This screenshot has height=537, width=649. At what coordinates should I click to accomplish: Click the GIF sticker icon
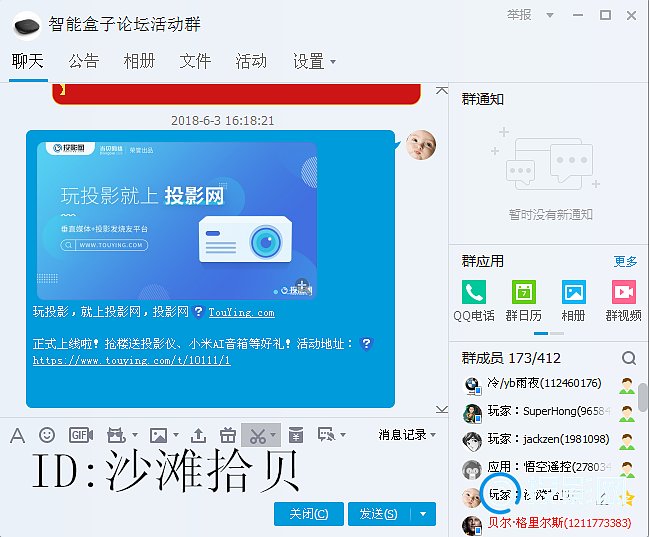(81, 435)
